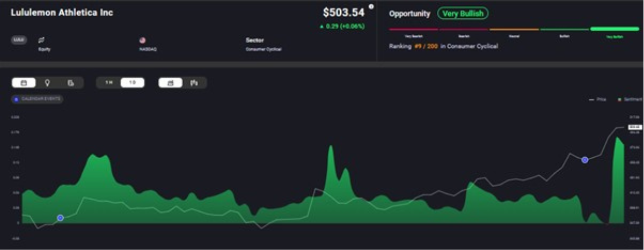Select the candlestick chart style icon
644x250 pixels.
click(x=194, y=83)
